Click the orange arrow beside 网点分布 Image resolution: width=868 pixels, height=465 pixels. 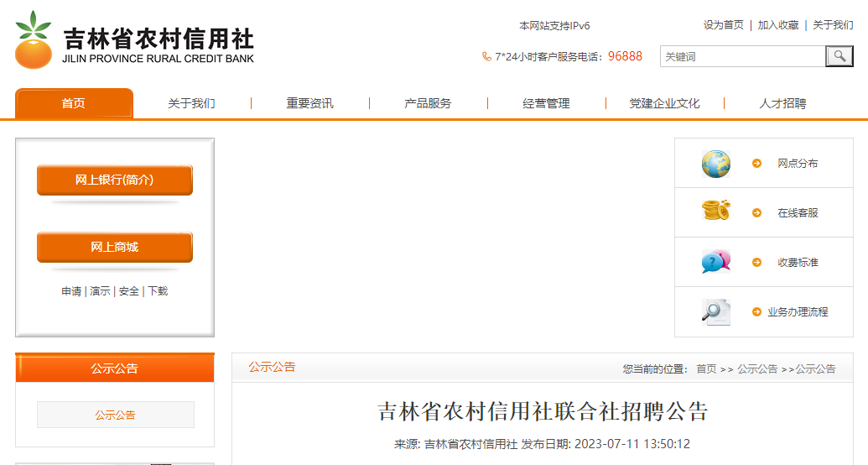pos(757,164)
